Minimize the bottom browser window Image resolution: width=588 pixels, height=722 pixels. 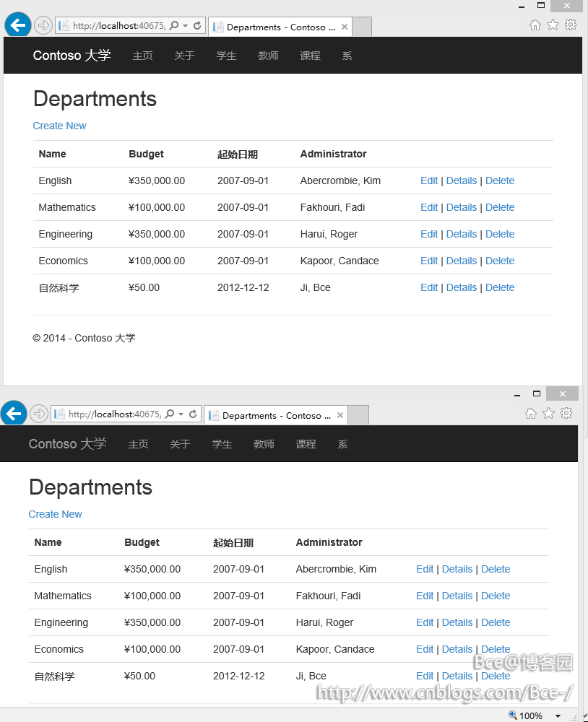[517, 394]
